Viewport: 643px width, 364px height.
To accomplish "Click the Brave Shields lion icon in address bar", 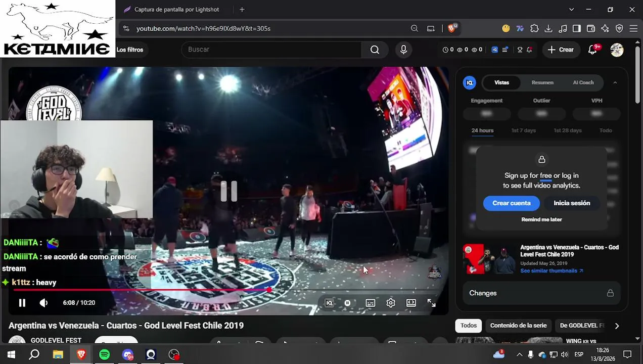I will click(451, 28).
